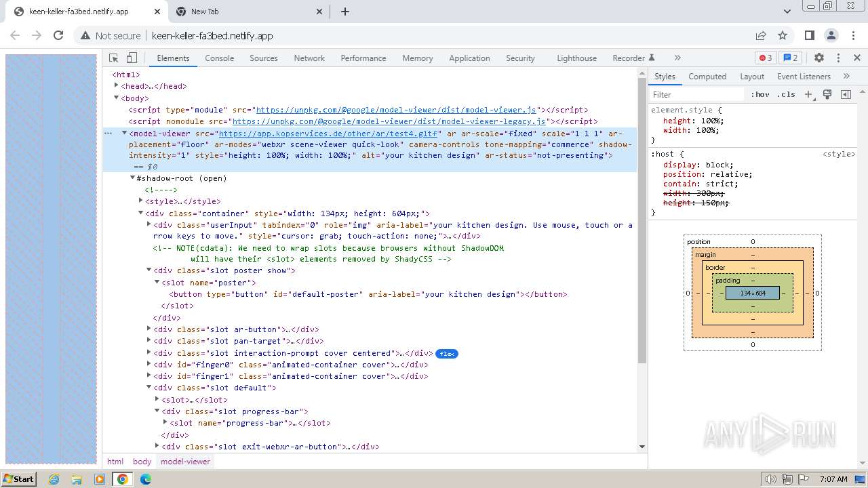Open the test4.gltf source link
Image resolution: width=868 pixels, height=488 pixels.
[328, 134]
